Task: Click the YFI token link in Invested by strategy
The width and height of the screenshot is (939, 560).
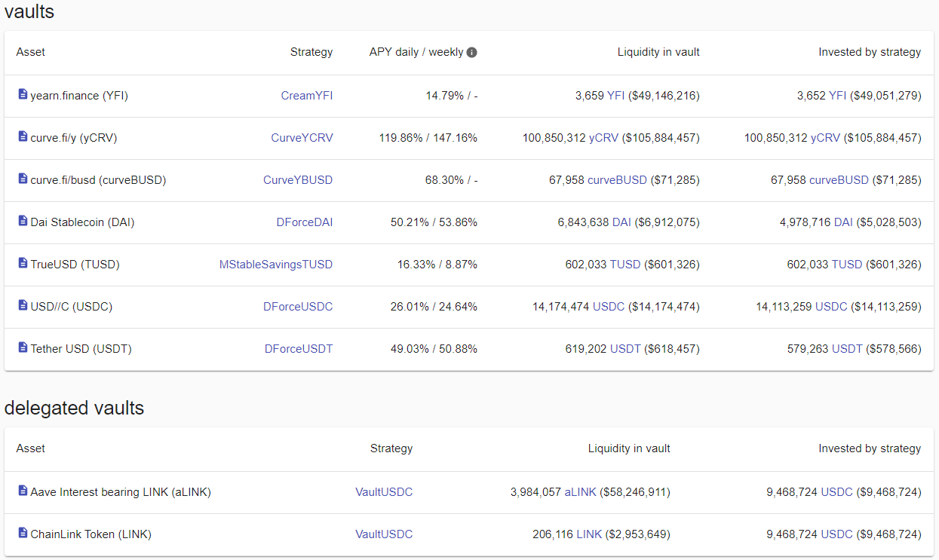Action: point(838,96)
